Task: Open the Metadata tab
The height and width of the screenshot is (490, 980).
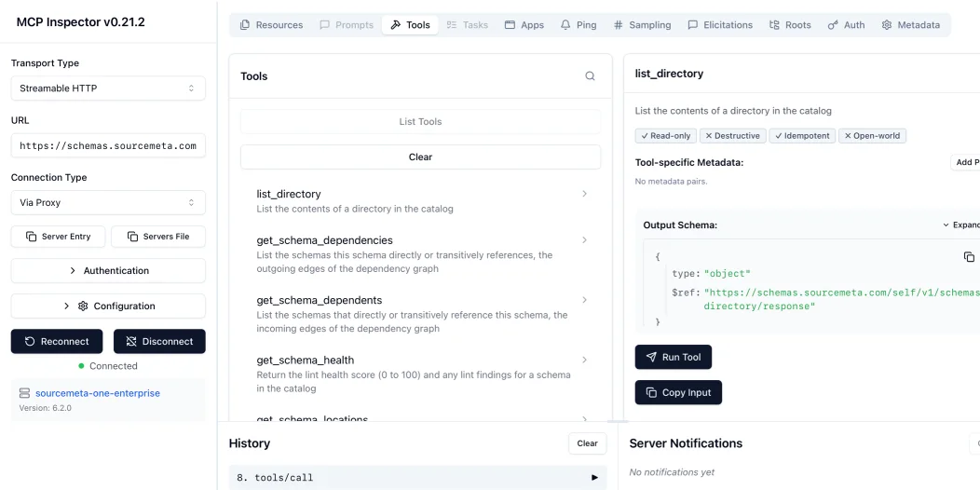Action: [x=911, y=25]
